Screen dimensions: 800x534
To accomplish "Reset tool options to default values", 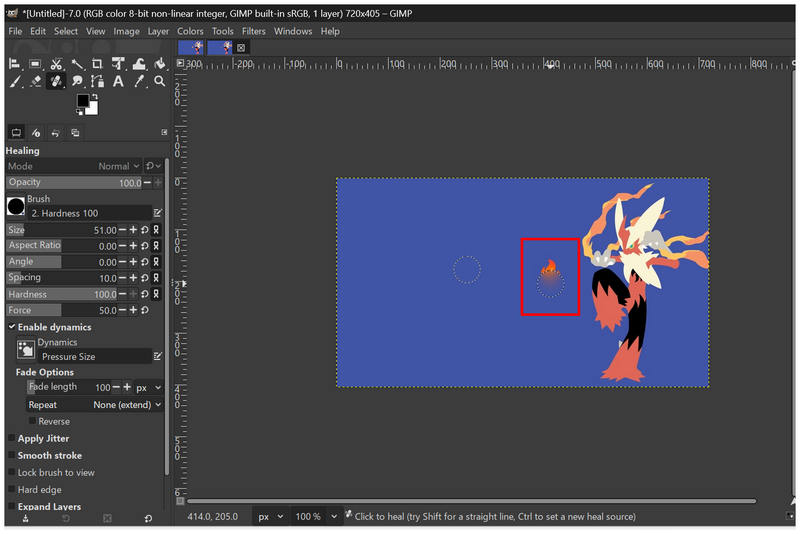I will click(x=148, y=519).
